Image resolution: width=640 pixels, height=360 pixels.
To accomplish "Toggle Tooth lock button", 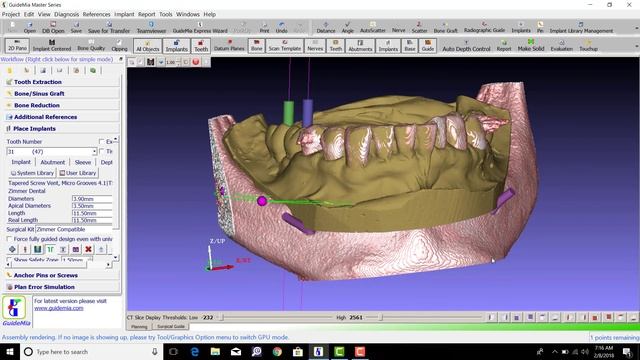I will click(x=200, y=45).
